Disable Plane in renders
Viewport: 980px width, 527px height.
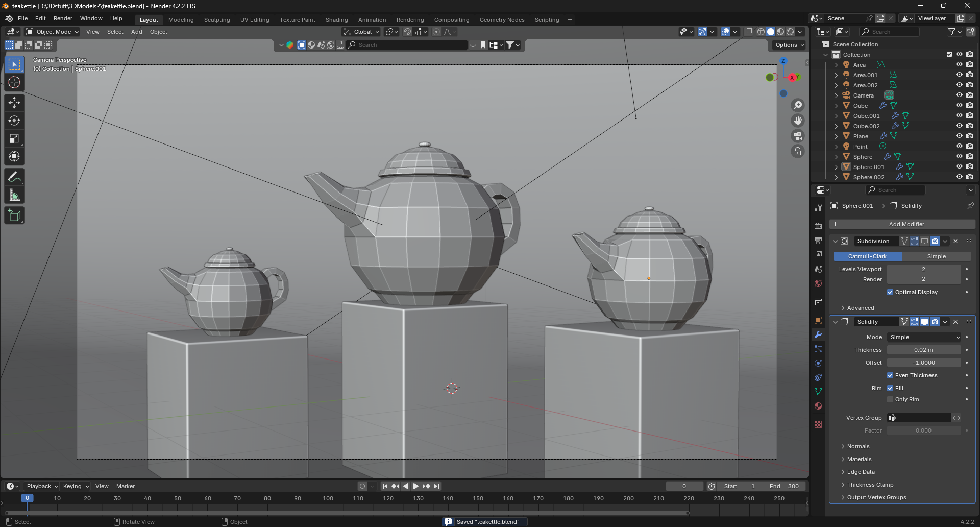point(969,136)
